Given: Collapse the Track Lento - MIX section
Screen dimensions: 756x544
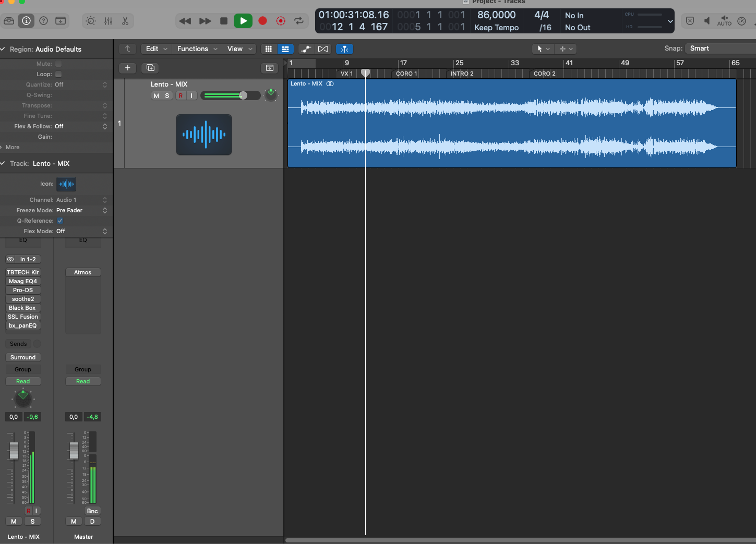Looking at the screenshot, I should pyautogui.click(x=3, y=163).
